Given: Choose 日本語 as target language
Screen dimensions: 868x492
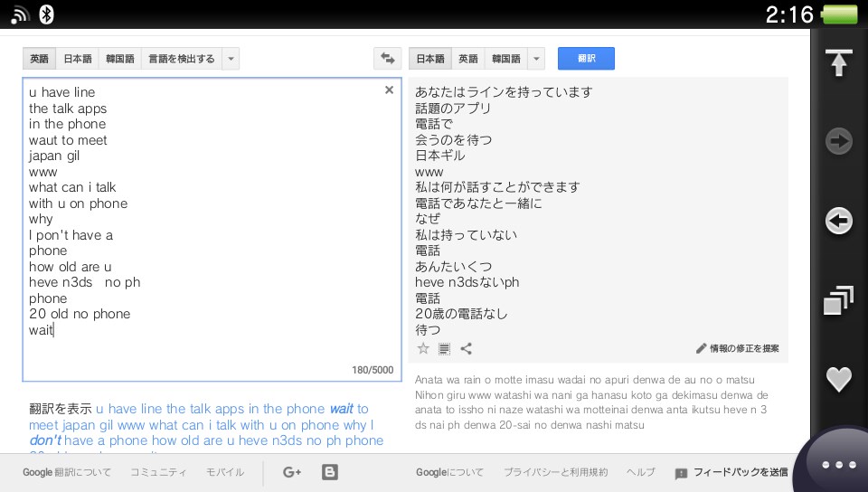Looking at the screenshot, I should pyautogui.click(x=430, y=59).
